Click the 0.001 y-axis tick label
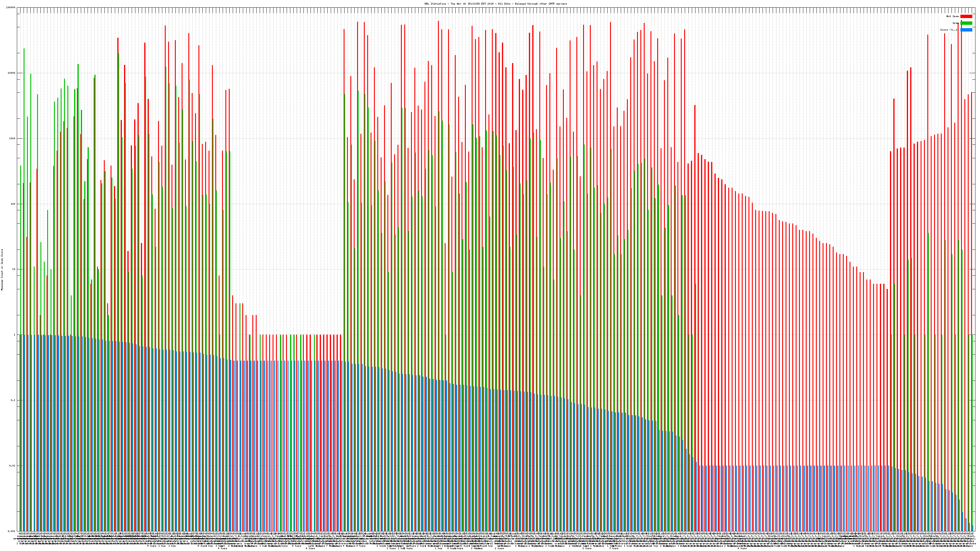 [x=12, y=531]
